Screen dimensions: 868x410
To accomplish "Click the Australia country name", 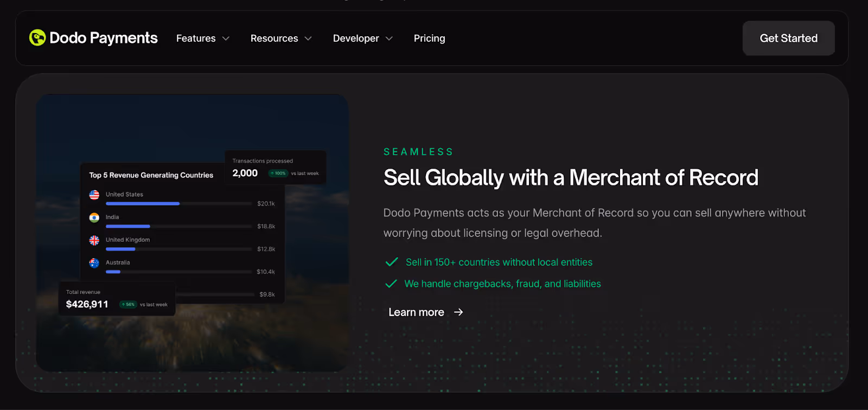I will pyautogui.click(x=118, y=262).
